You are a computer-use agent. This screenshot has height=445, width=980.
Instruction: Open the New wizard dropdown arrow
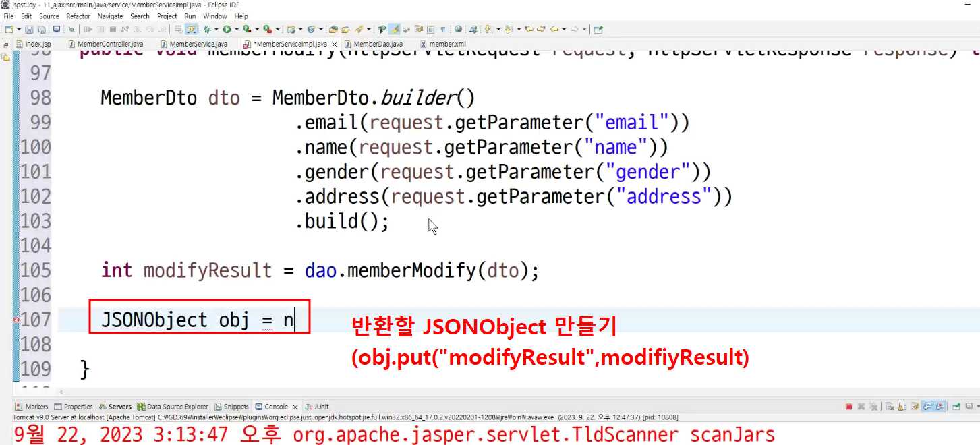[x=19, y=30]
